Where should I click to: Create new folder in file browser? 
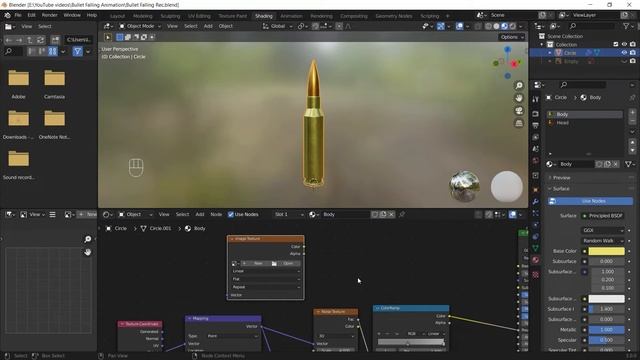click(55, 40)
